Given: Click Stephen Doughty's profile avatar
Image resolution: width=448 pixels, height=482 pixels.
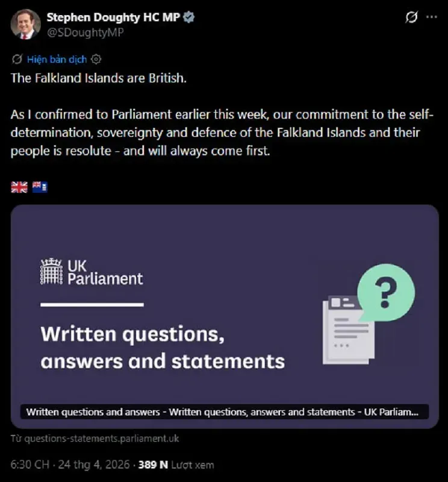Looking at the screenshot, I should point(25,24).
